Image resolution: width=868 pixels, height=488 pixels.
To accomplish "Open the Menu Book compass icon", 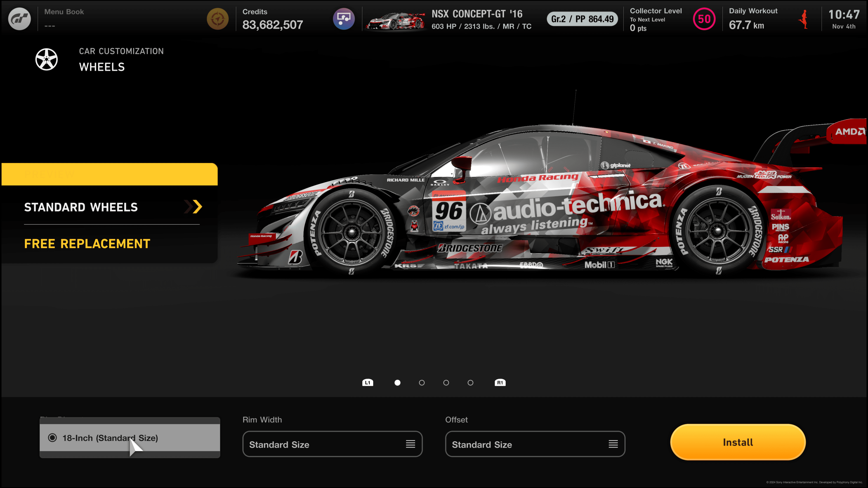I will click(218, 19).
